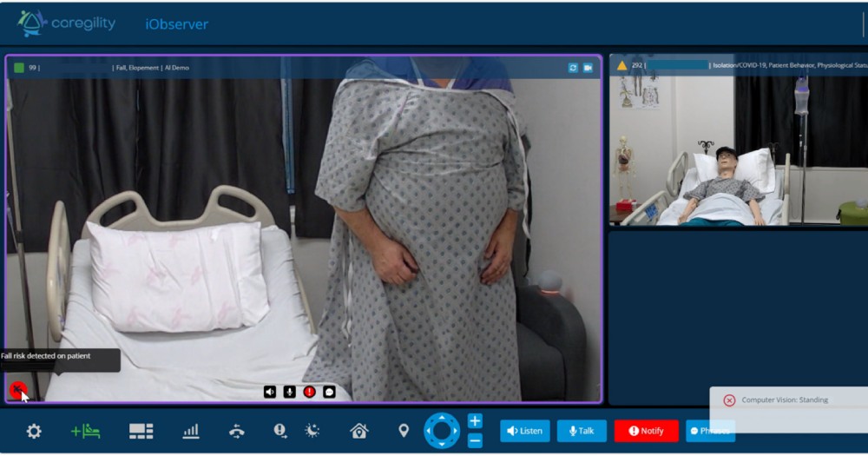The height and width of the screenshot is (456, 868).
Task: Toggle the camera icon on room 99
Action: pyautogui.click(x=588, y=68)
